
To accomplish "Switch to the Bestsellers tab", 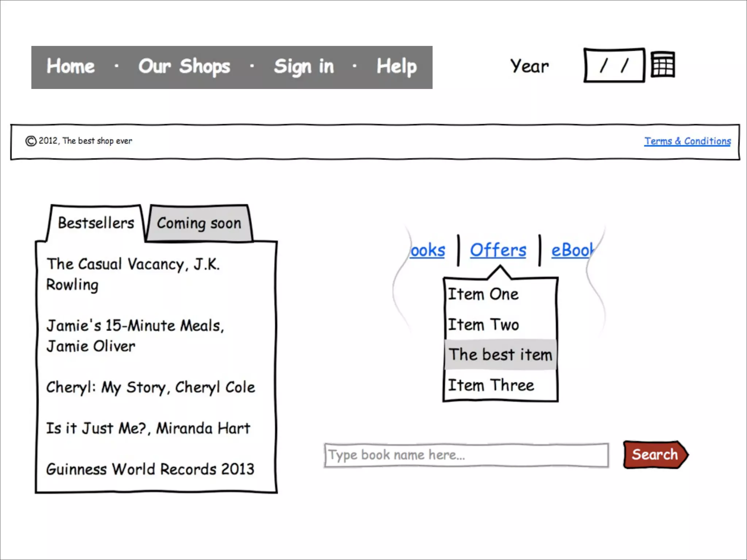I will [x=96, y=223].
